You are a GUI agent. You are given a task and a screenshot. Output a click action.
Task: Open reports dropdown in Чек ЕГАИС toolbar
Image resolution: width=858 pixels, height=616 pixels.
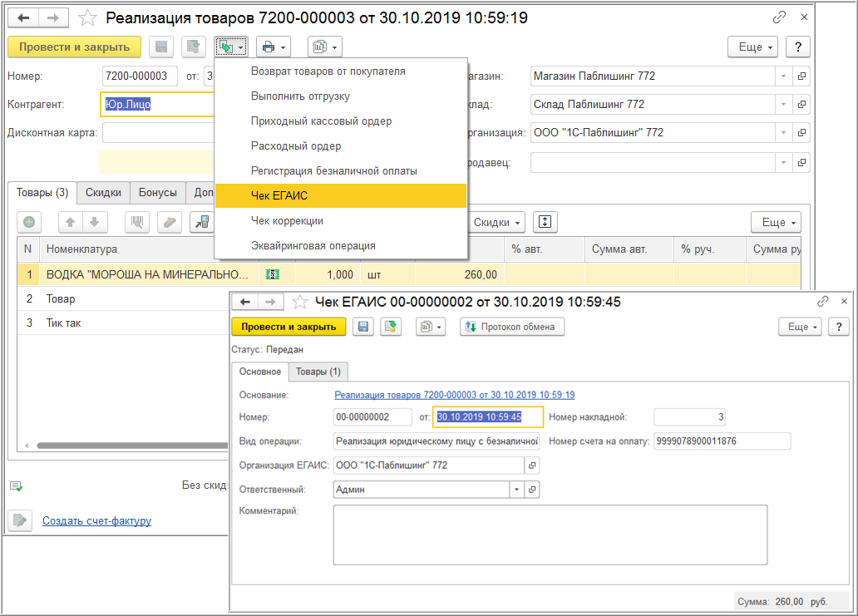(431, 328)
